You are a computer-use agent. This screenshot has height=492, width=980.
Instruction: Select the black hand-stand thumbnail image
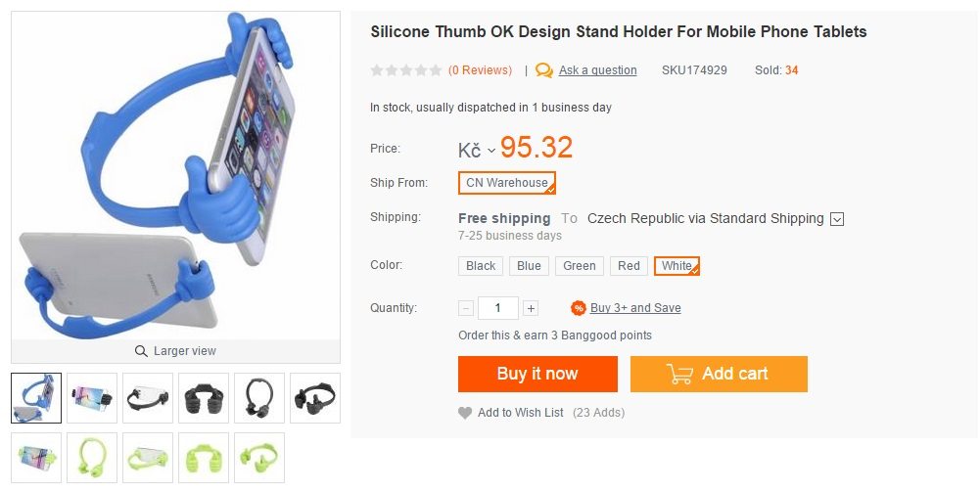tap(205, 398)
